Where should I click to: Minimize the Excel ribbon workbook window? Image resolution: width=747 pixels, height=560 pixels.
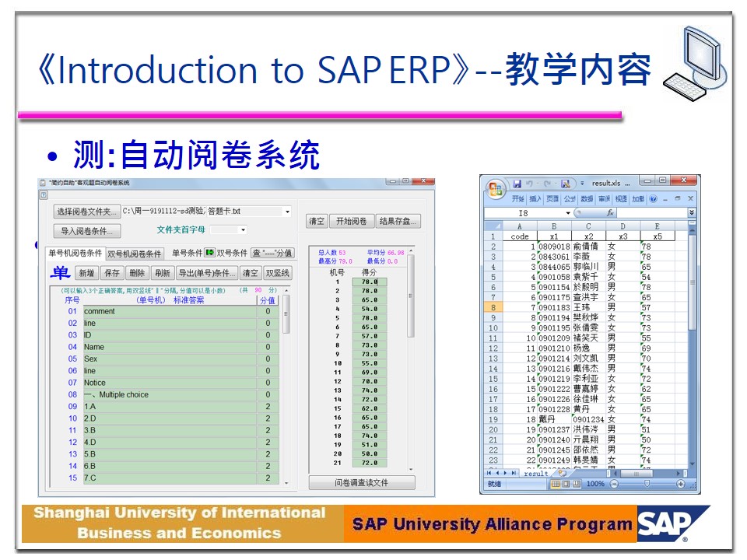coord(665,199)
